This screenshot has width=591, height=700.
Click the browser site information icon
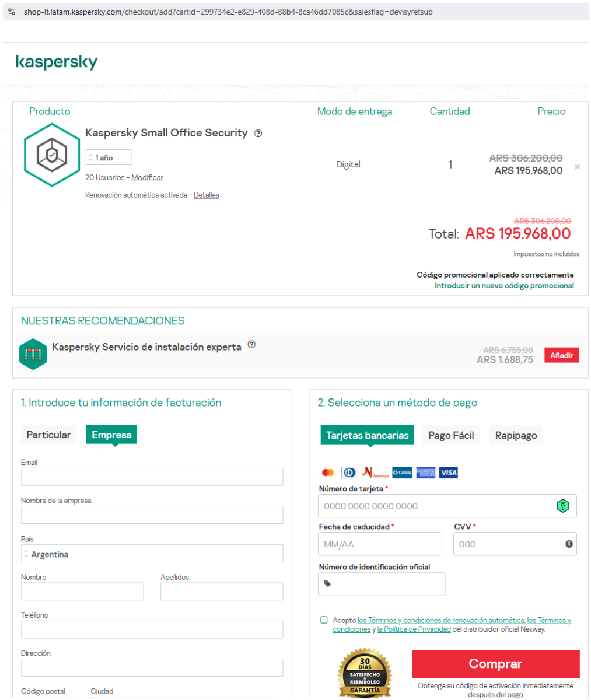point(12,12)
